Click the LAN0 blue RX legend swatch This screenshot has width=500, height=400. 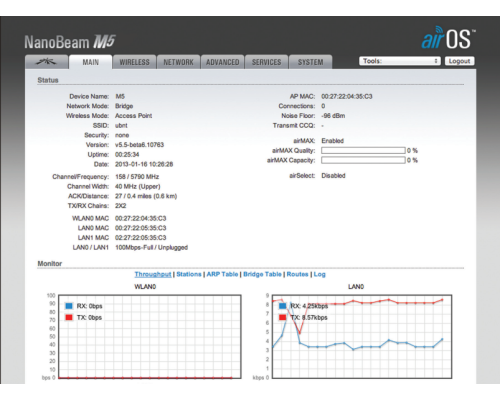click(x=282, y=306)
